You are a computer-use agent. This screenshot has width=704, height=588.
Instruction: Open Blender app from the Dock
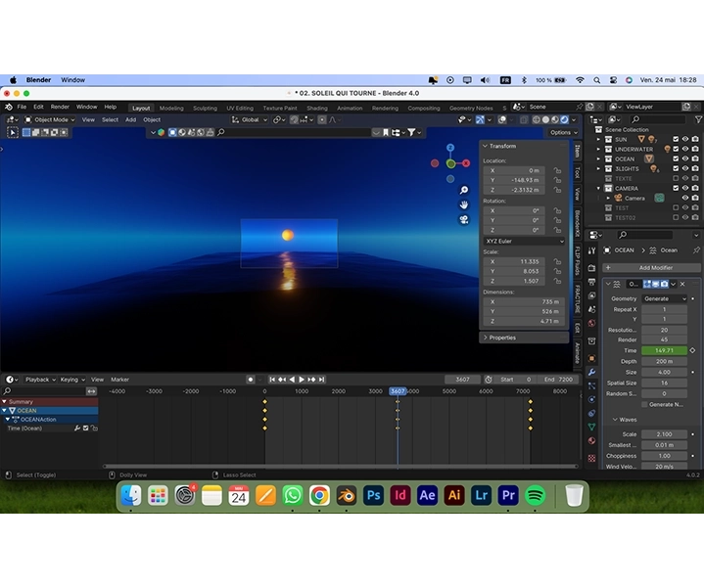coord(347,495)
